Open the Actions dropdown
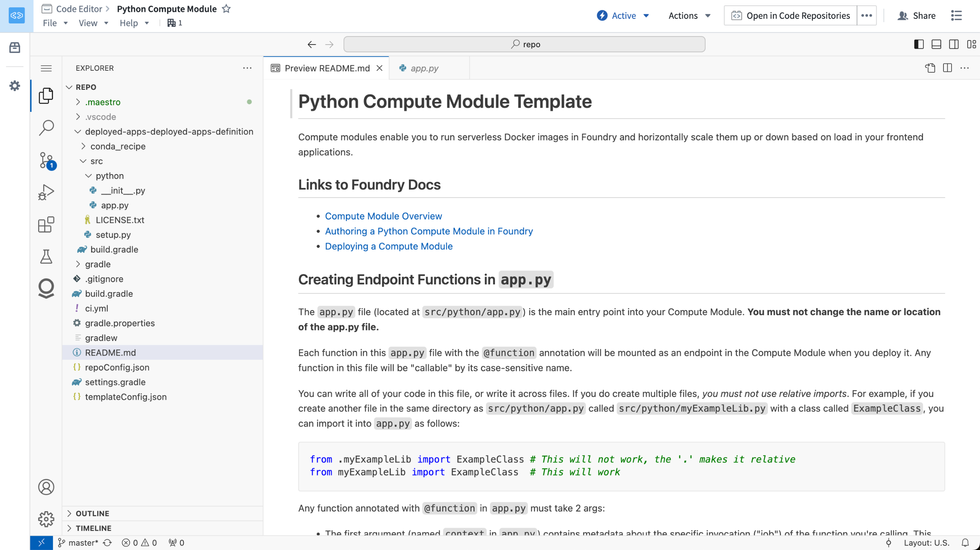Screen dimensions: 980x550 (689, 15)
